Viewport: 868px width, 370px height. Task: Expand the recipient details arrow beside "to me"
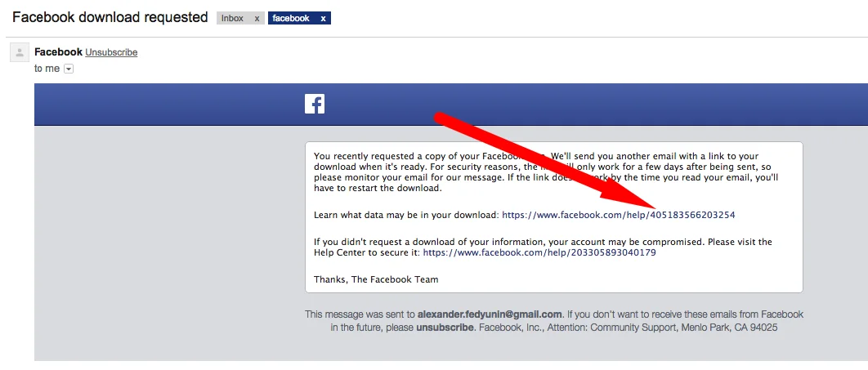[x=69, y=69]
